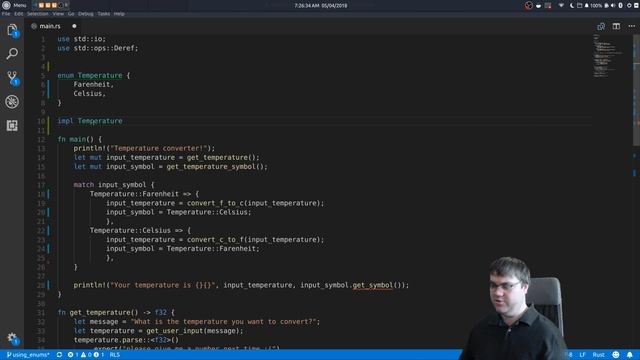Open the Go menu

pyautogui.click(x=71, y=14)
